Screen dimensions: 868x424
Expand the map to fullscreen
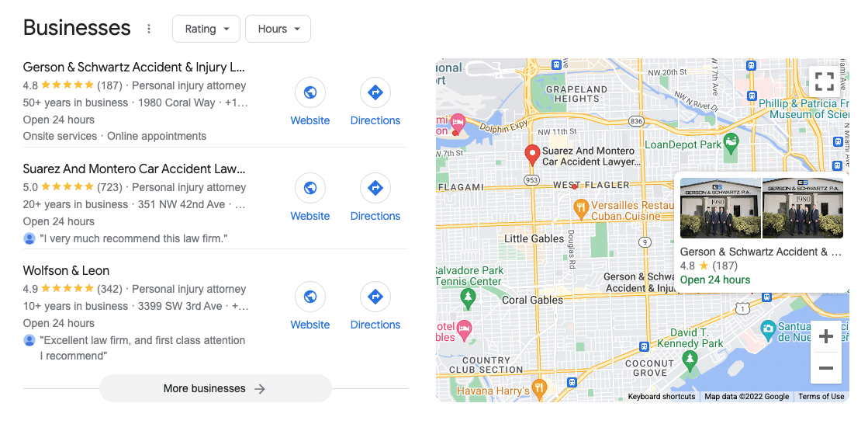pos(825,82)
